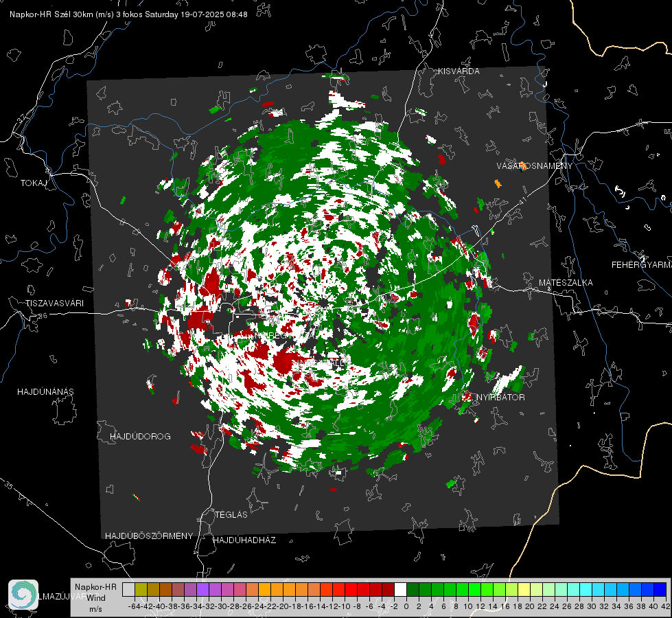Select the HAJDÚDOROG town label

tap(140, 436)
